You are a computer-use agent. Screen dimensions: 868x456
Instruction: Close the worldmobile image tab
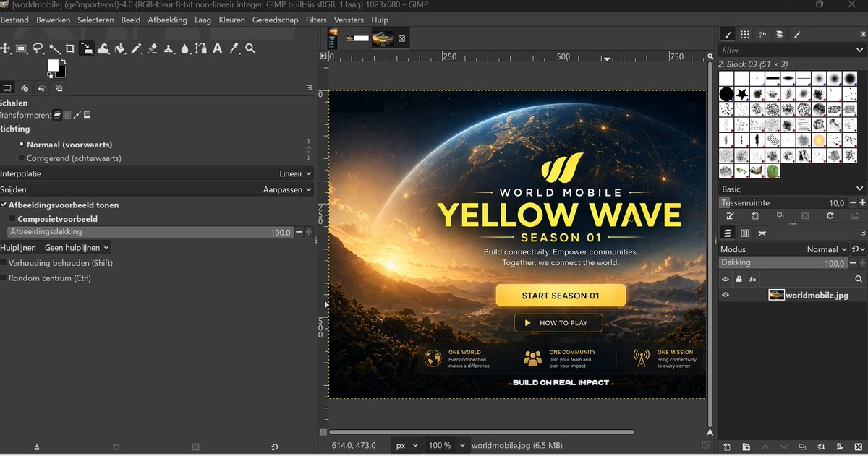[x=402, y=38]
